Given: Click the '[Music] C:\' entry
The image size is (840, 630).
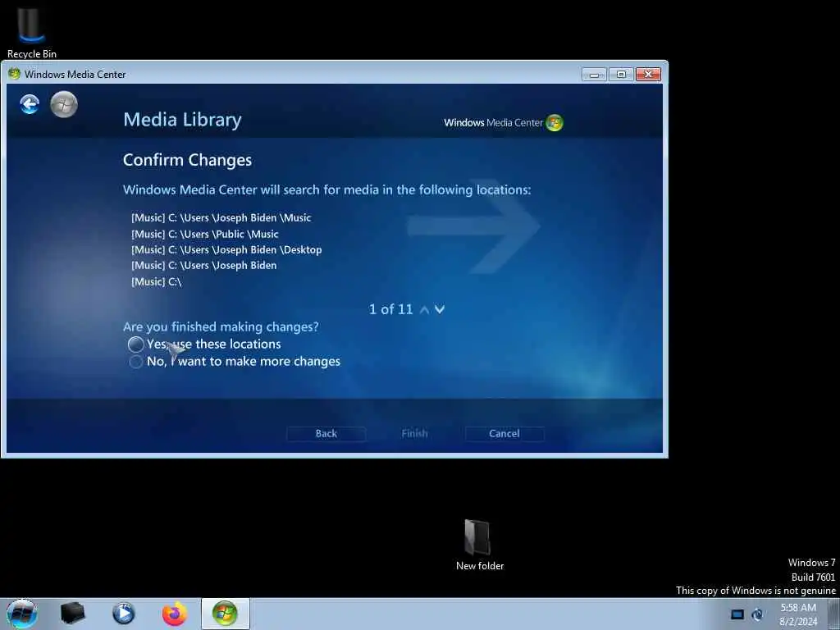Looking at the screenshot, I should click(157, 282).
